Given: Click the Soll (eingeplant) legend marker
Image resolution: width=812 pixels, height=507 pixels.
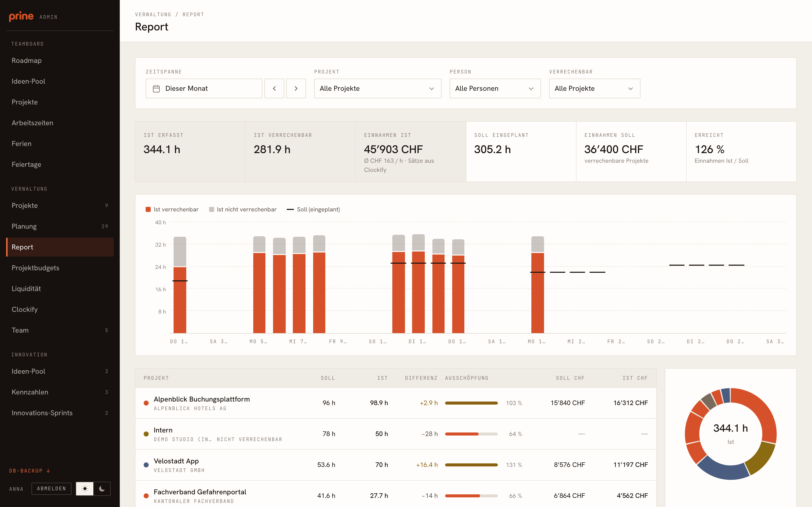Looking at the screenshot, I should point(290,209).
